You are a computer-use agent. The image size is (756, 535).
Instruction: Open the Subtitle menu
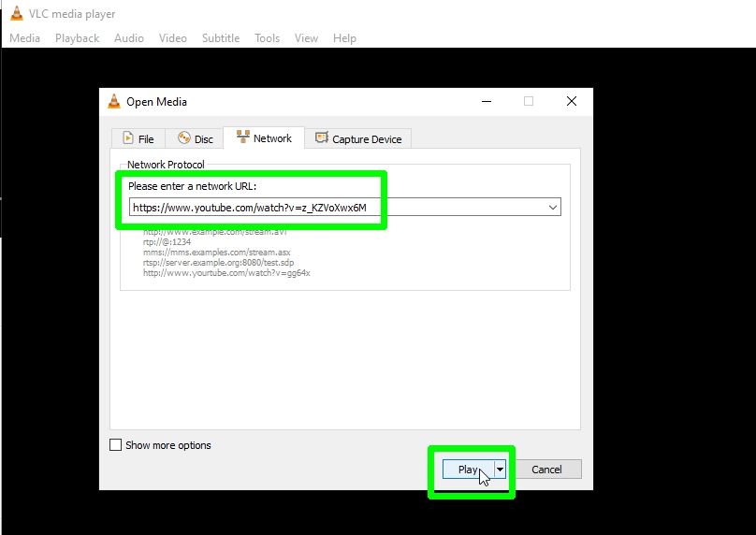(221, 38)
